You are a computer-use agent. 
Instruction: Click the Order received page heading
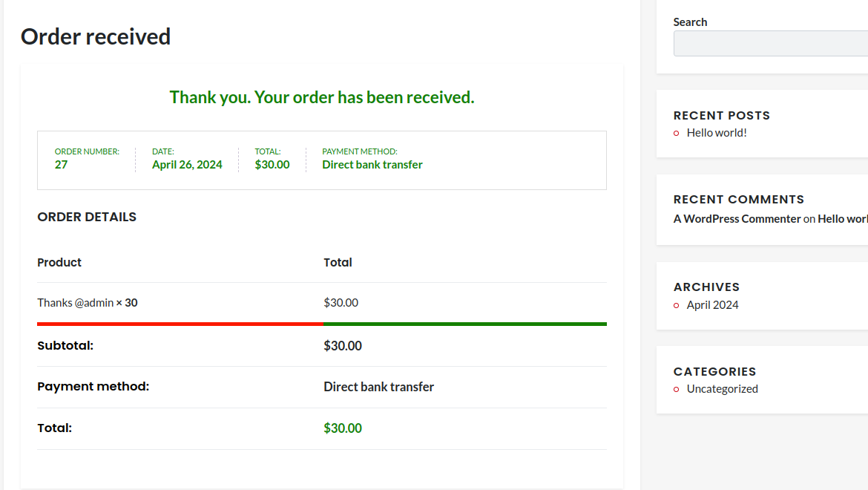[x=96, y=36]
